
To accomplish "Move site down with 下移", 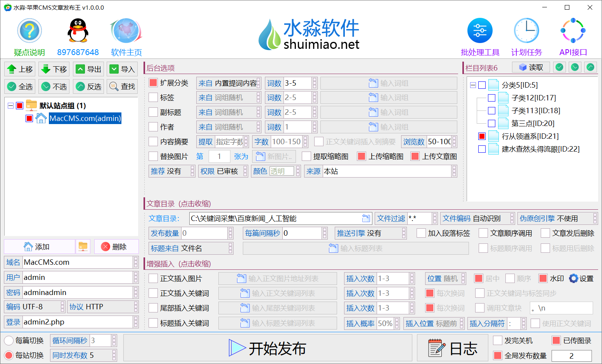I will coord(54,69).
